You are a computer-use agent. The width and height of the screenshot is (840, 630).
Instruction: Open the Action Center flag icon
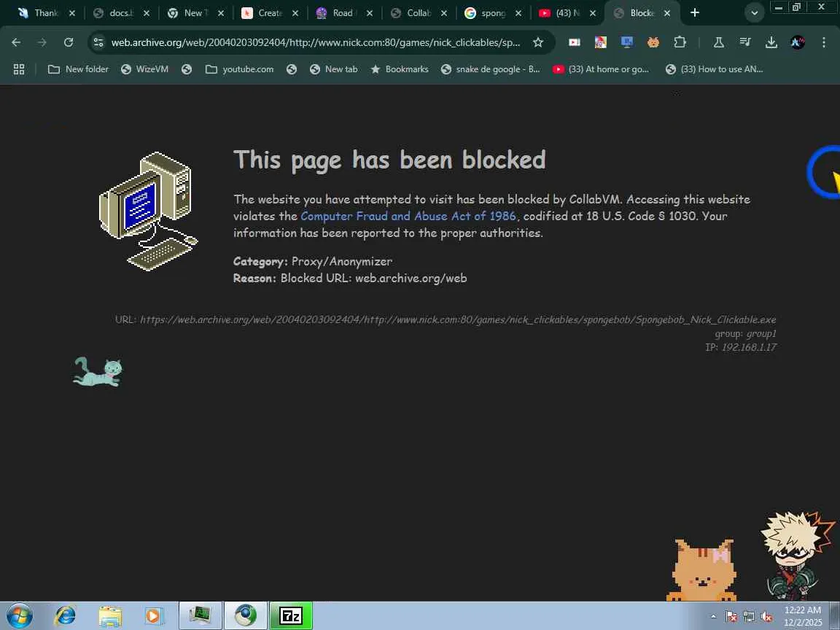pos(731,617)
